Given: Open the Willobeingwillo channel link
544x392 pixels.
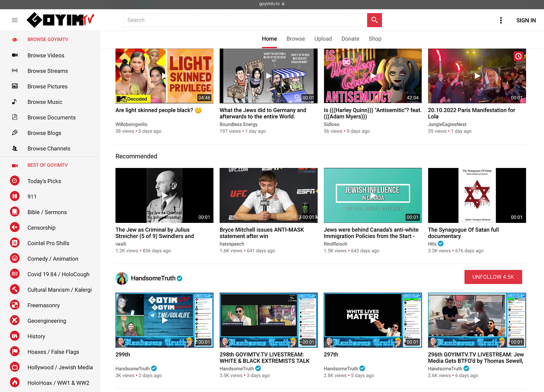Looking at the screenshot, I should click(x=131, y=124).
